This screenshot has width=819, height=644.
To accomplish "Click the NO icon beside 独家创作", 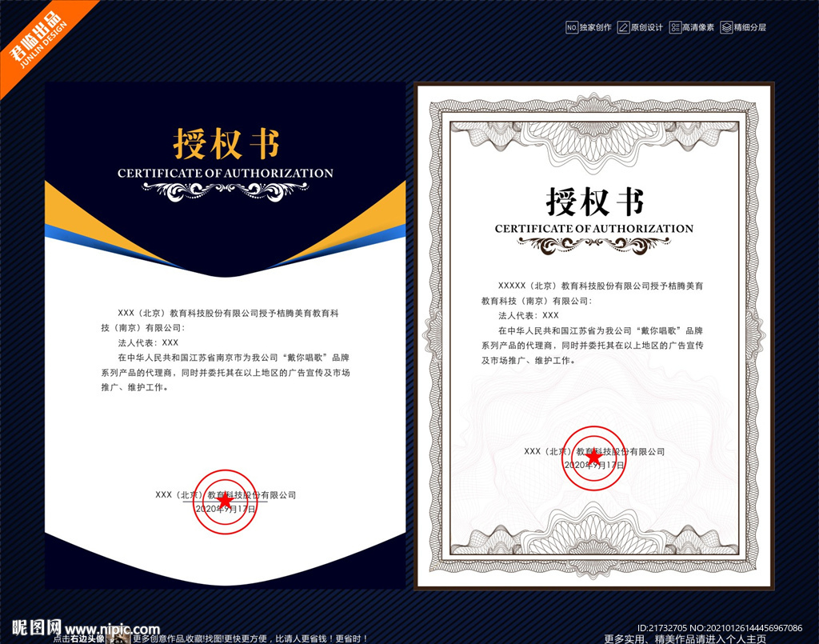I will pos(571,28).
